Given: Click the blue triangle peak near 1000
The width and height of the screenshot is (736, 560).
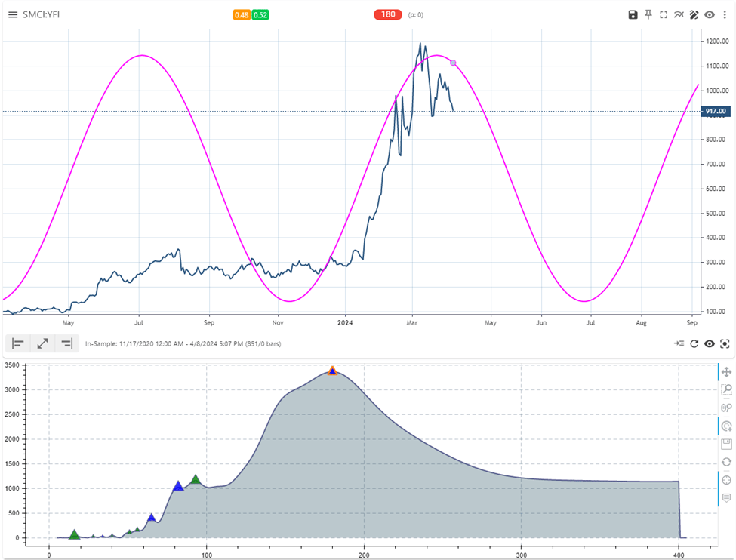Looking at the screenshot, I should click(x=178, y=486).
